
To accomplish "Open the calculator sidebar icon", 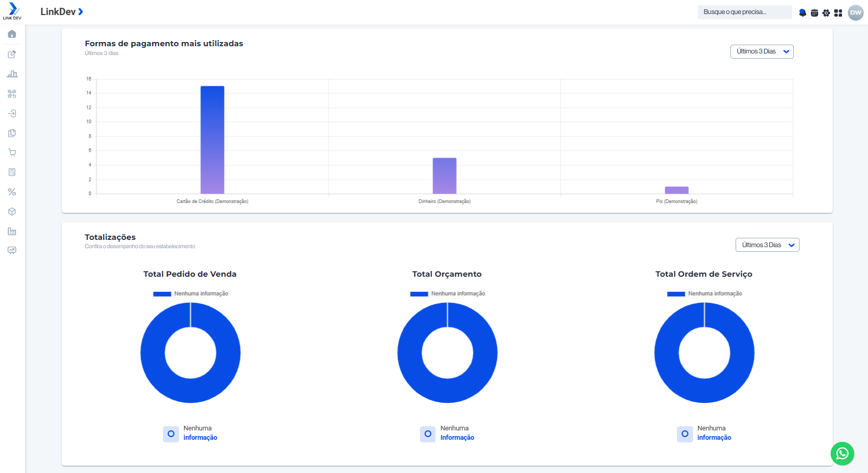I will pyautogui.click(x=11, y=172).
